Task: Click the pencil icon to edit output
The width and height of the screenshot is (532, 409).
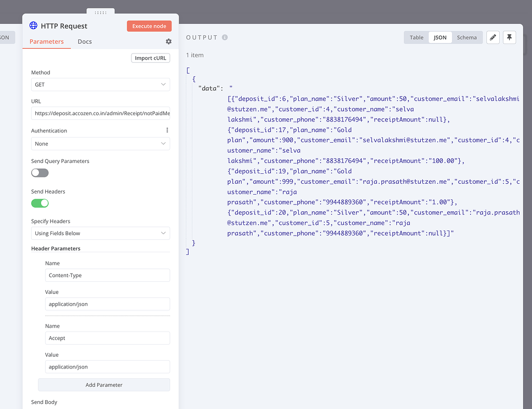Action: [x=493, y=37]
